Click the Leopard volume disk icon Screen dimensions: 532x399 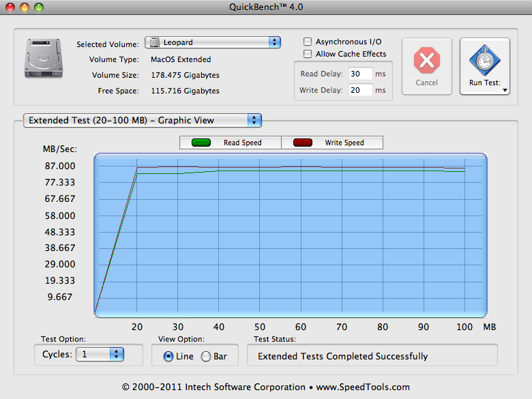click(155, 42)
